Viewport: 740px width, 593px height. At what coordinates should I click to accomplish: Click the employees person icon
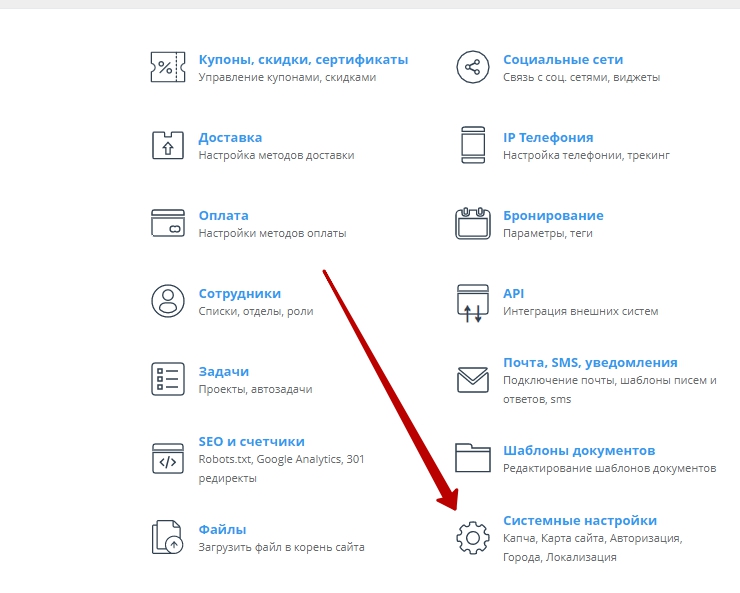[x=167, y=301]
